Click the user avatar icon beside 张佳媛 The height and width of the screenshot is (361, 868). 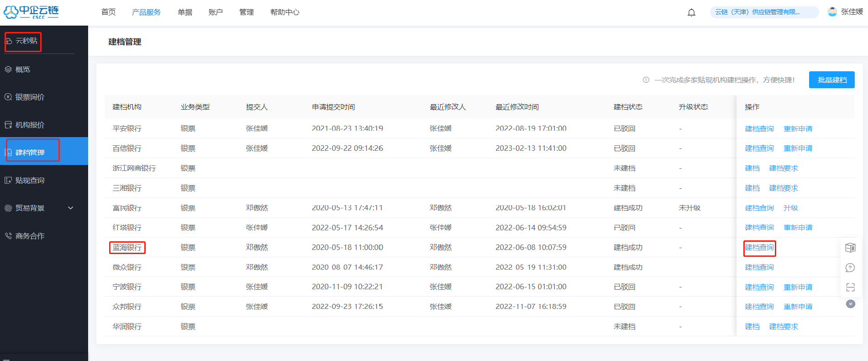pyautogui.click(x=832, y=12)
